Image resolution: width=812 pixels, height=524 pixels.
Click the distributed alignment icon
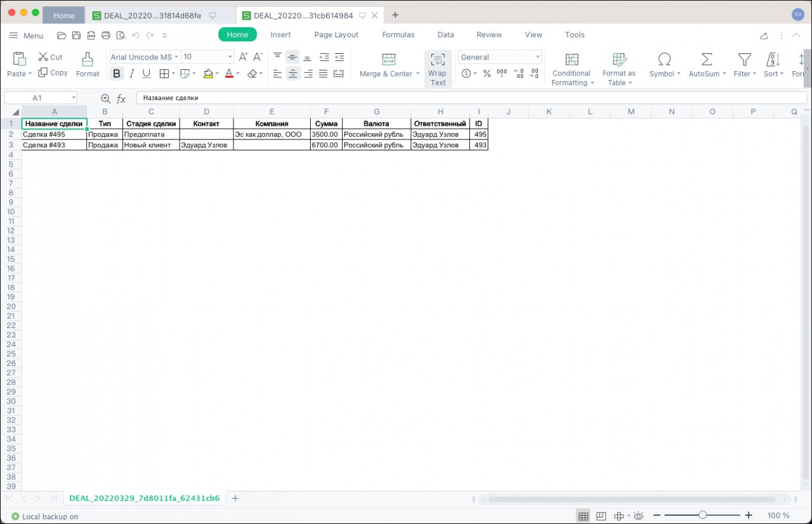coord(339,74)
